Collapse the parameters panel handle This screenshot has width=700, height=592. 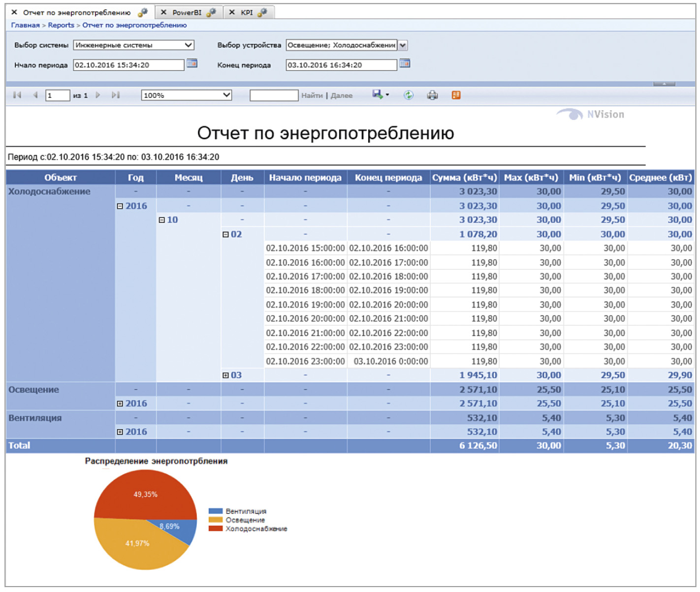tap(664, 84)
